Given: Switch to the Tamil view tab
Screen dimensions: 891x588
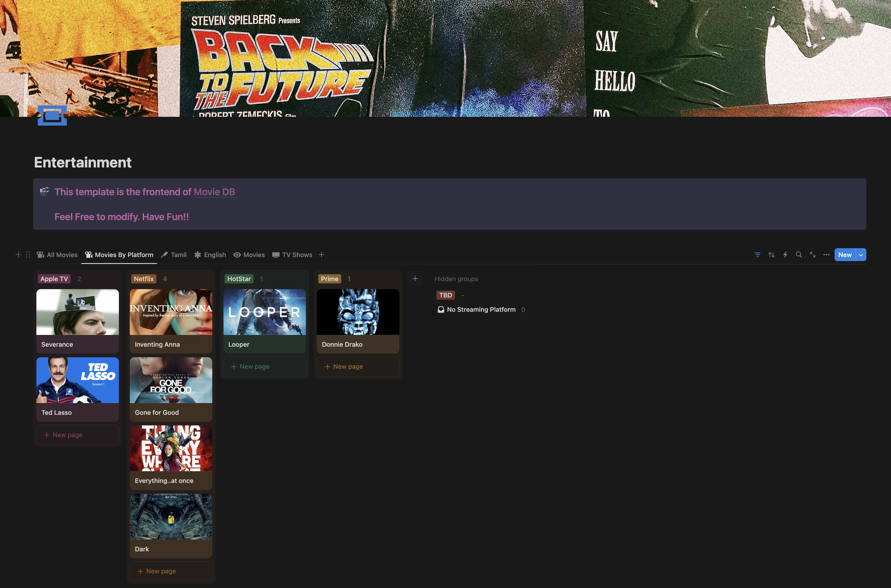Looking at the screenshot, I should pos(174,254).
